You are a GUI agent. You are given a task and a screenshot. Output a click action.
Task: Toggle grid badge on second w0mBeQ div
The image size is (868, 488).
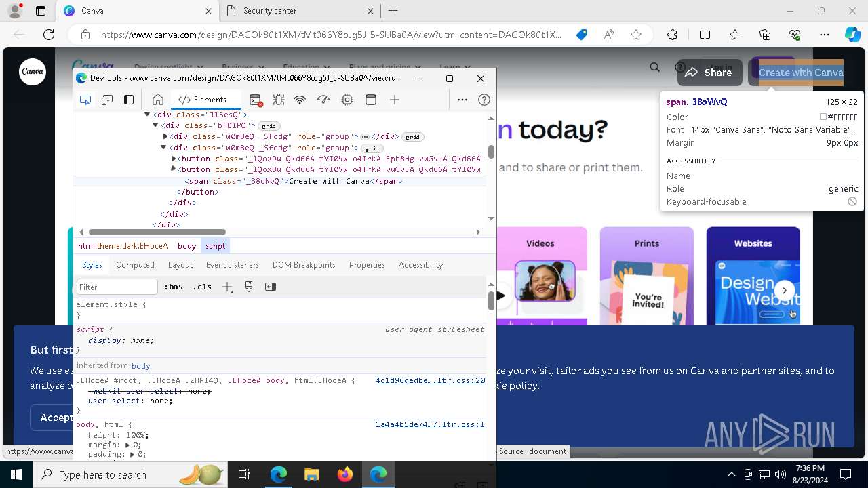pos(372,148)
